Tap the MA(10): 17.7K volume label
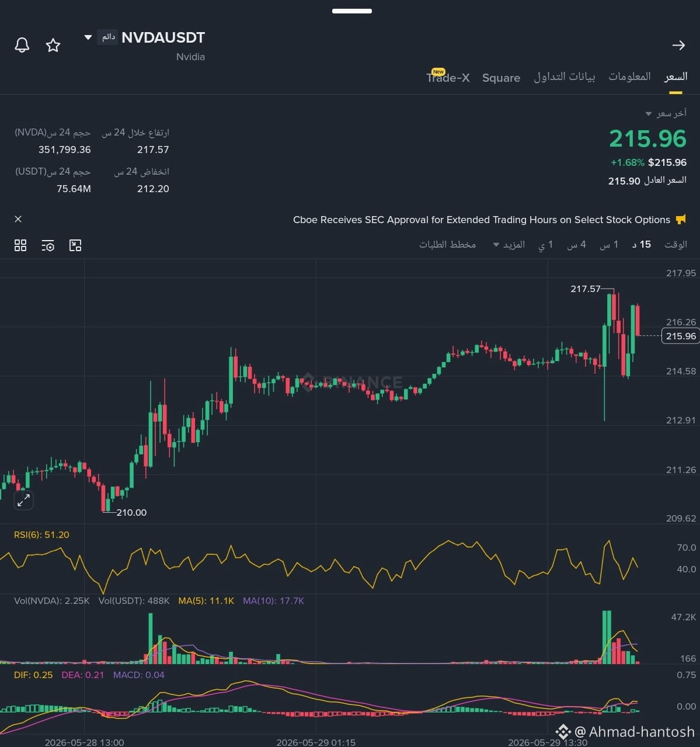This screenshot has height=747, width=700. 274,600
